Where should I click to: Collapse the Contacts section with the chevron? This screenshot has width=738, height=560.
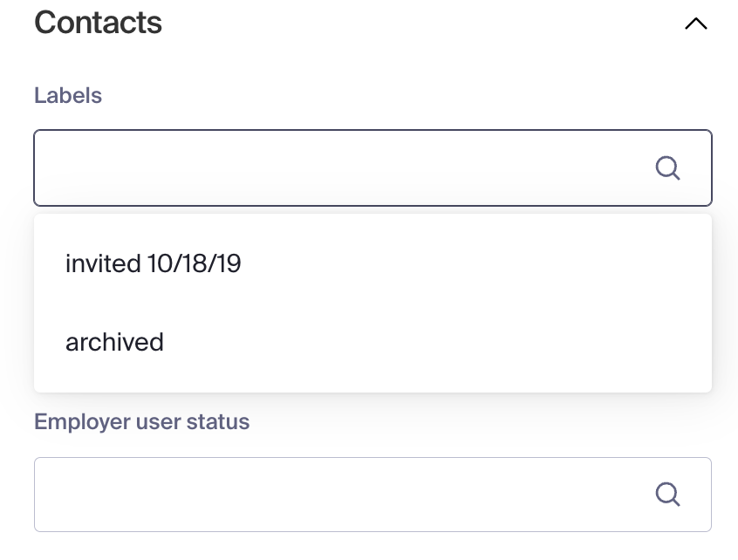point(695,24)
